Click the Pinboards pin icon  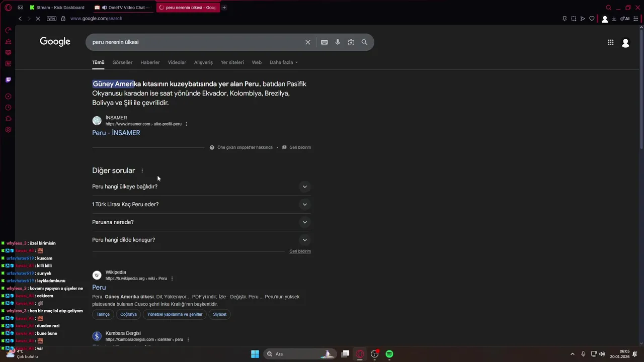click(565, 19)
